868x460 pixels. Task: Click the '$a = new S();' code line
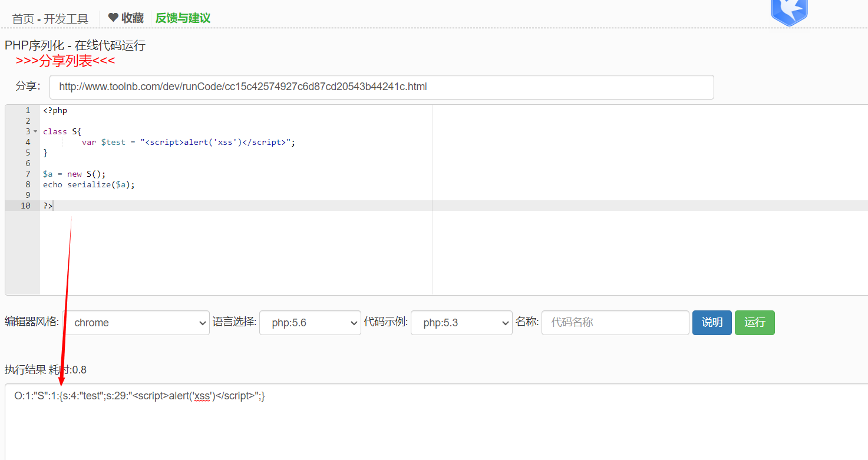(74, 174)
